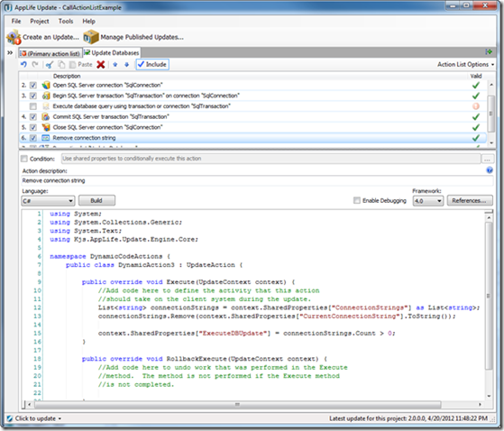Viewport: 504px width, 431px height.
Task: Click the References... button
Action: click(x=470, y=200)
